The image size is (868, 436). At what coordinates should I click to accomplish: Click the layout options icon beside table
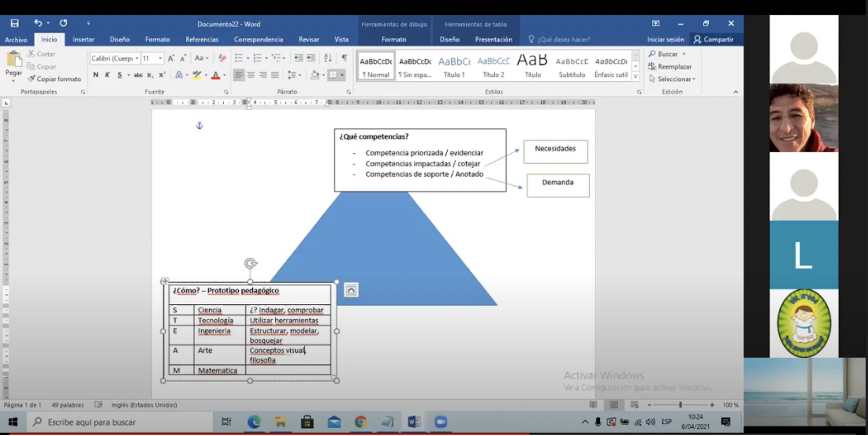351,290
